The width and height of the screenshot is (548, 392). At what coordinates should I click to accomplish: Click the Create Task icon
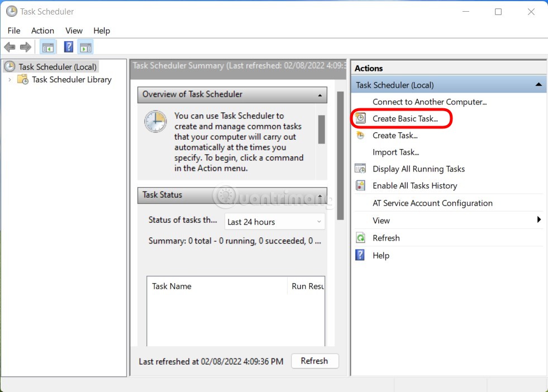(x=360, y=135)
